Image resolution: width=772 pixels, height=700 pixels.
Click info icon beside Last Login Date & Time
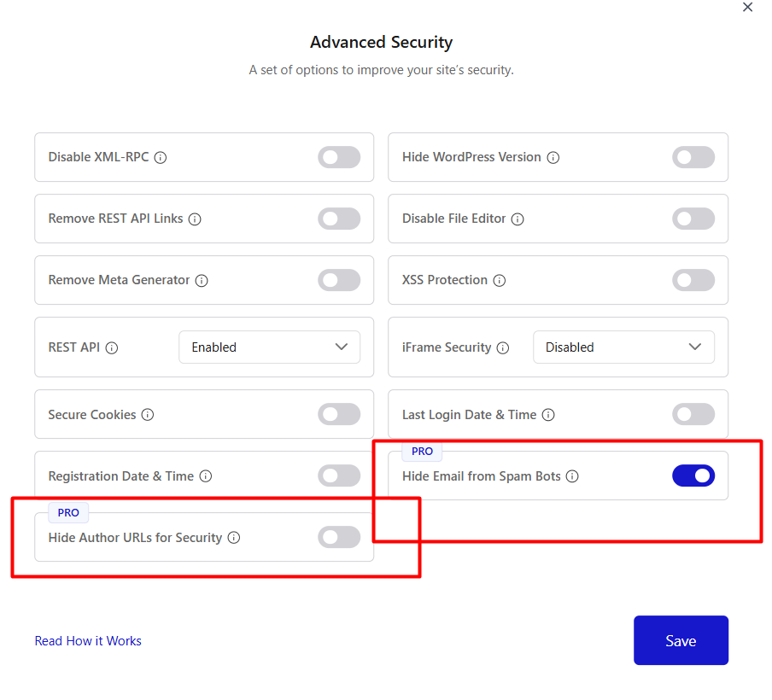548,415
